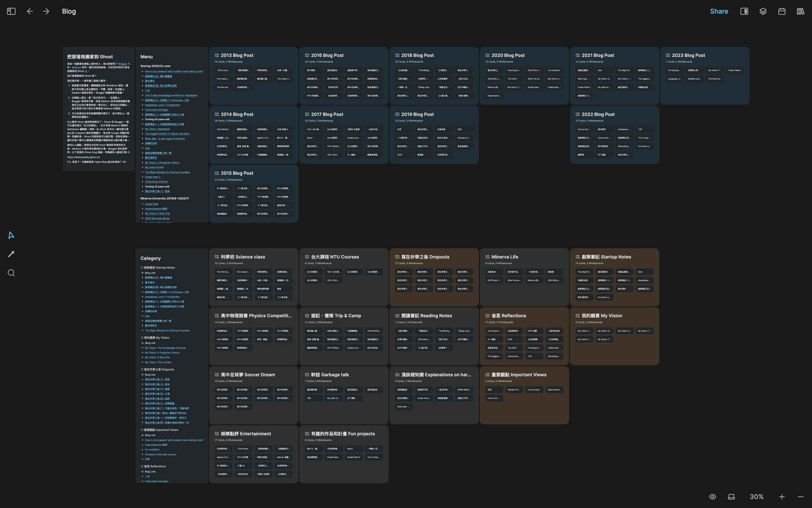
Task: Zoom out with the minus button
Action: tap(800, 497)
